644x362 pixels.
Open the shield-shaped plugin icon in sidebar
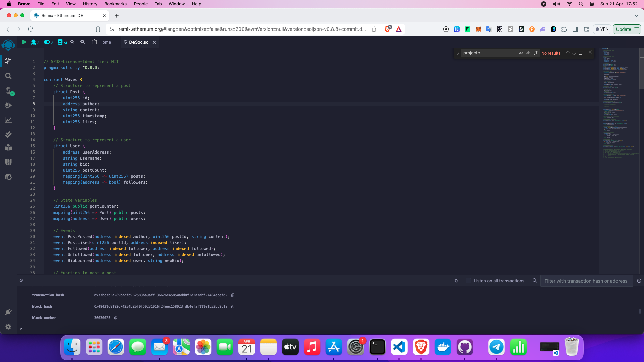point(8,162)
